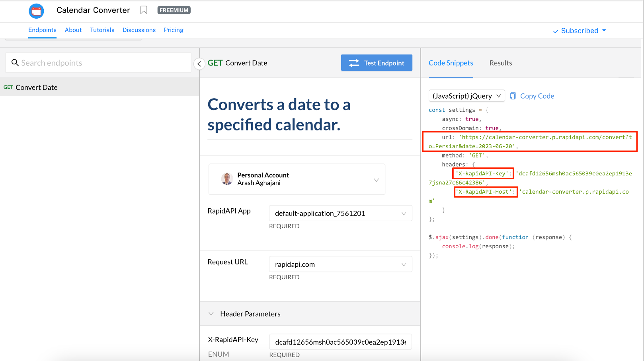Image resolution: width=644 pixels, height=361 pixels.
Task: Collapse the endpoint panel with left chevron icon
Action: tap(199, 64)
